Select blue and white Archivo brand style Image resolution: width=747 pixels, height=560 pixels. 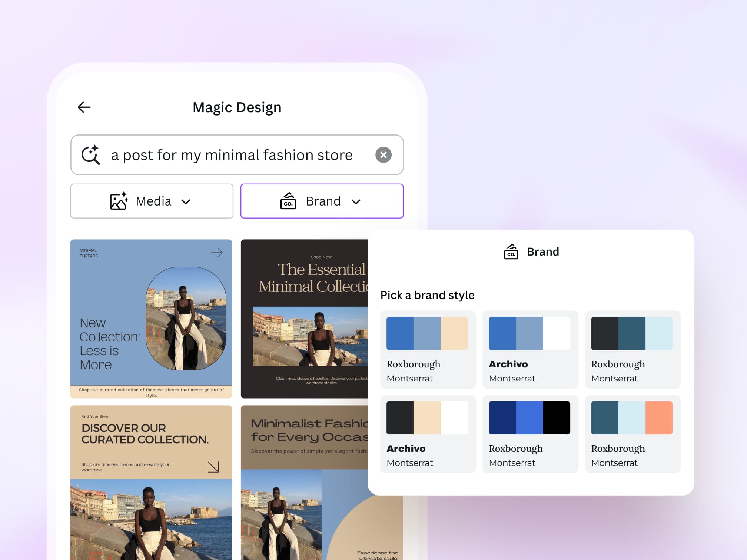[x=530, y=349]
